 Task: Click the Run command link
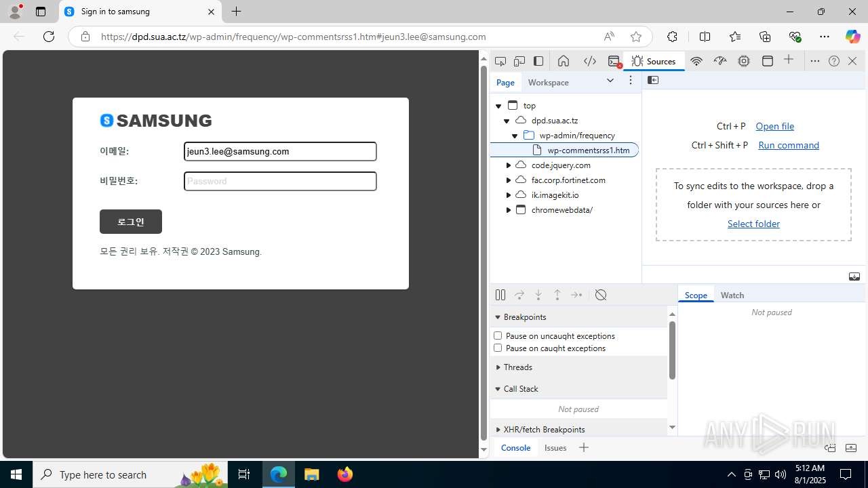pyautogui.click(x=789, y=145)
